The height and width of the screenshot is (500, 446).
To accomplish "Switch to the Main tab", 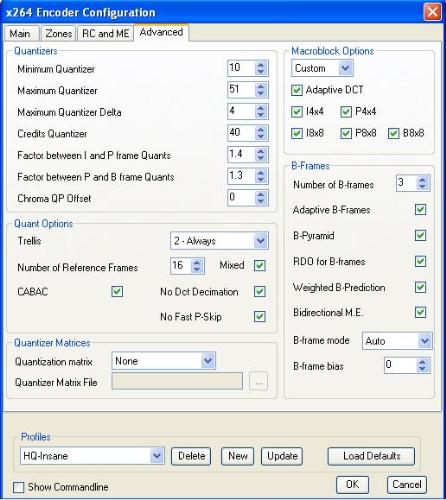I will 21,33.
